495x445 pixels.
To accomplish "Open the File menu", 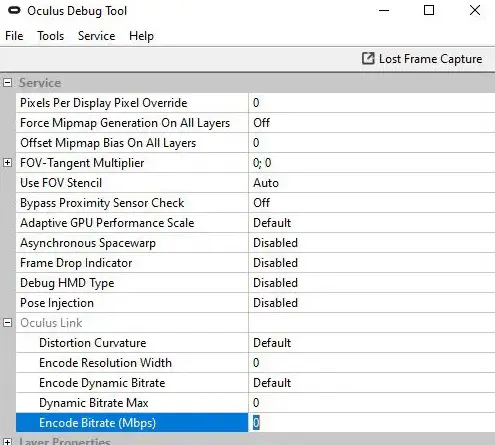I will (14, 36).
